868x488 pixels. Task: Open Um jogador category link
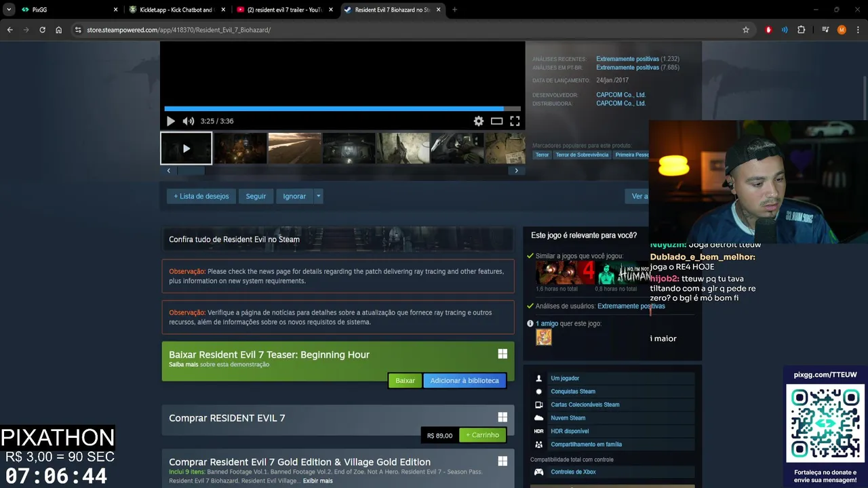coord(565,378)
